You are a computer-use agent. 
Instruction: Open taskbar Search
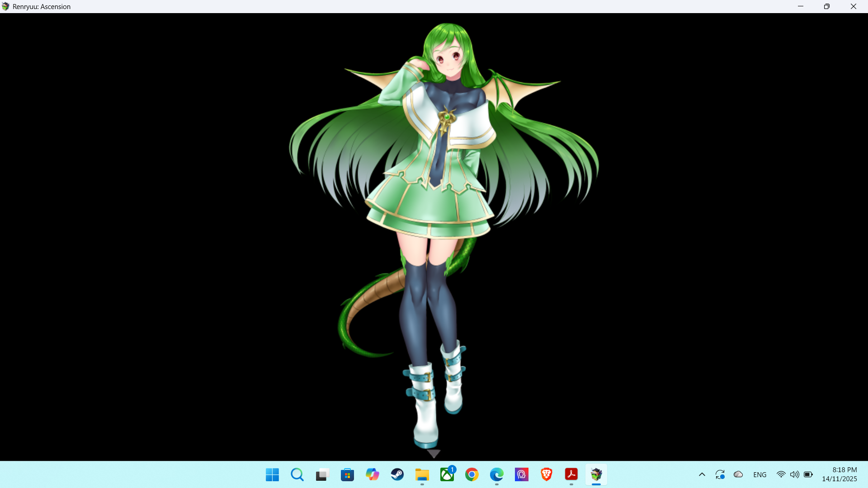(297, 474)
